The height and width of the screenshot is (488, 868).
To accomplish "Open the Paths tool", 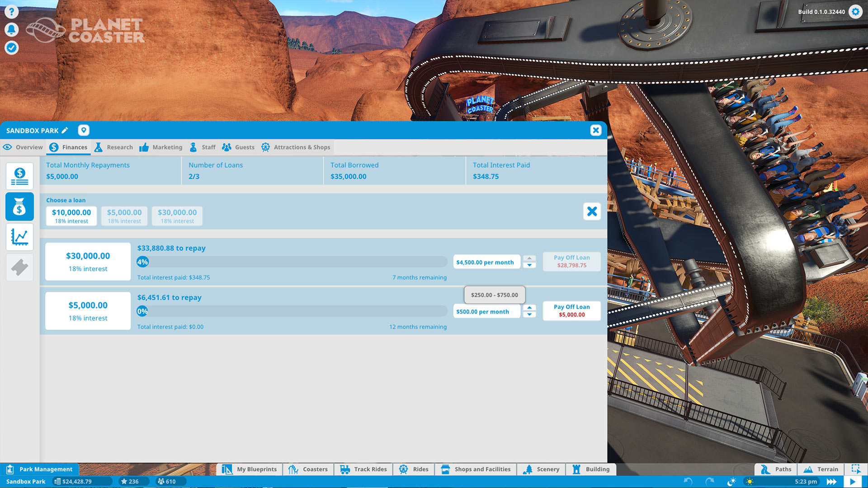I will pos(776,469).
